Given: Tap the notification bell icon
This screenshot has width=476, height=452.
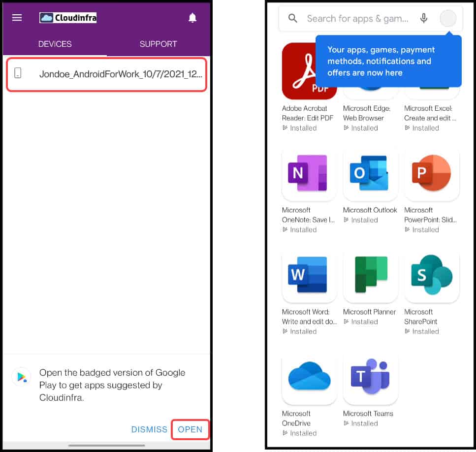Looking at the screenshot, I should tap(192, 18).
